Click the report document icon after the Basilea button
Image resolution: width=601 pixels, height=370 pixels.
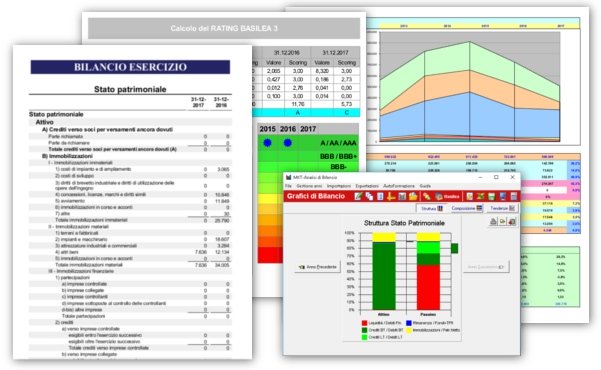coord(470,197)
